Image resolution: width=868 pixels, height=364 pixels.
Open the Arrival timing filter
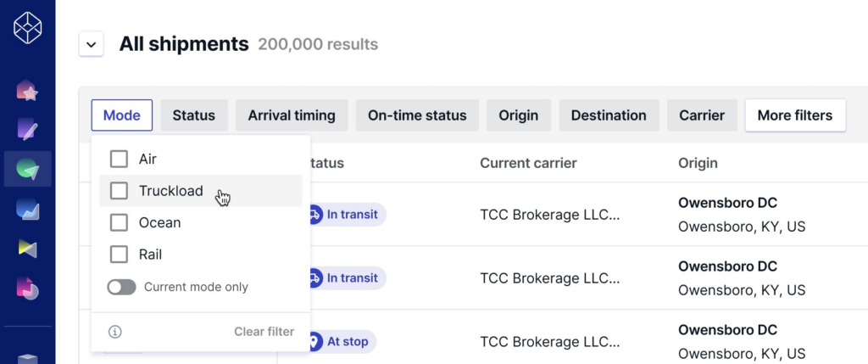pos(292,115)
